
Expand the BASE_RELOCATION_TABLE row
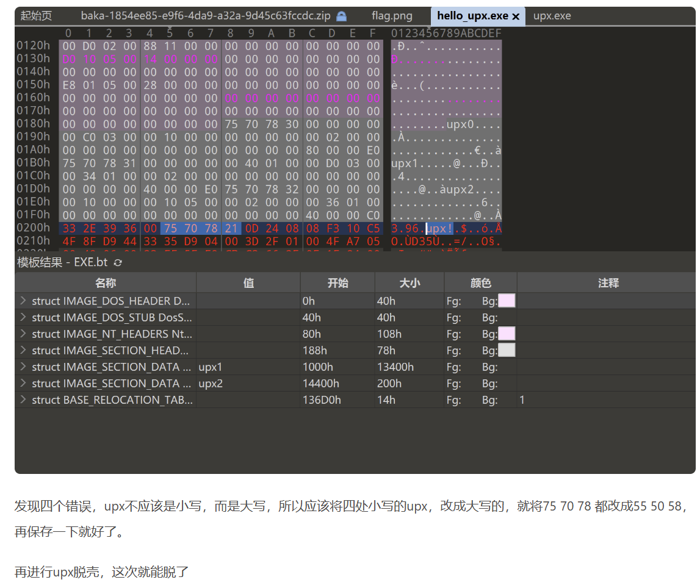[23, 400]
